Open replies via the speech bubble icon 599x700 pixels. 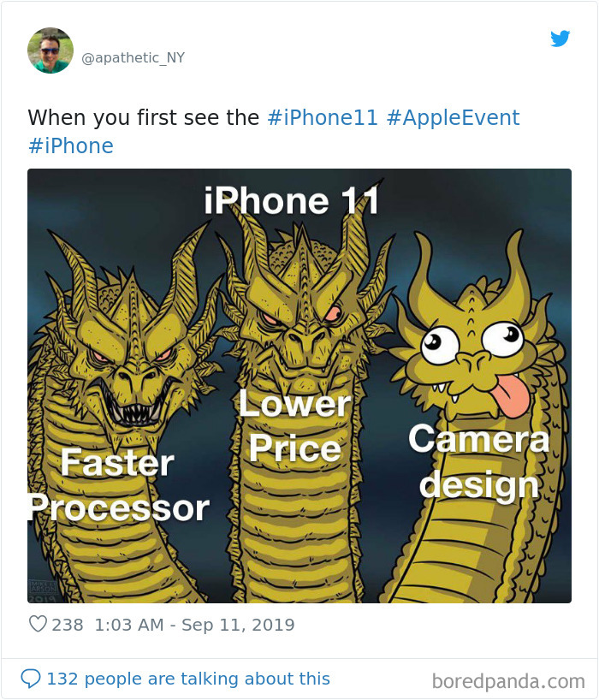pos(32,678)
